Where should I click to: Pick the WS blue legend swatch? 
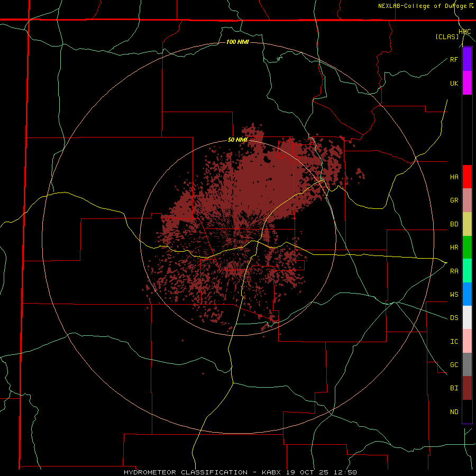[x=467, y=294]
